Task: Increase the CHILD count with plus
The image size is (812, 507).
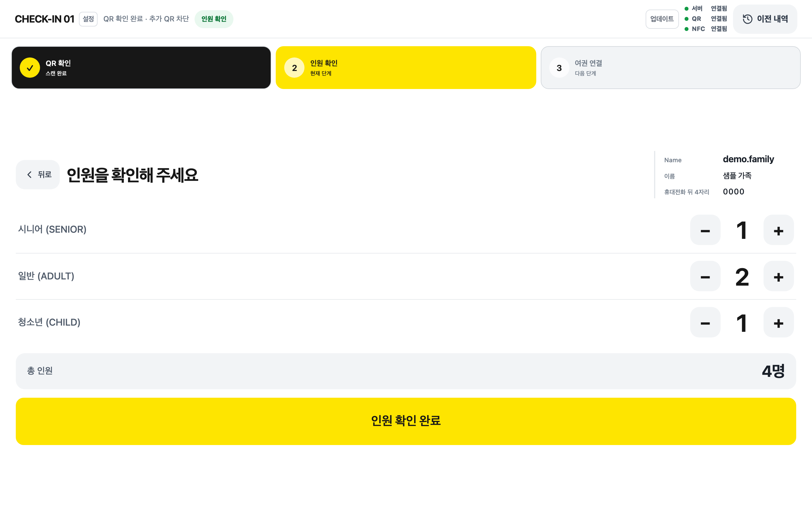Action: click(x=778, y=323)
